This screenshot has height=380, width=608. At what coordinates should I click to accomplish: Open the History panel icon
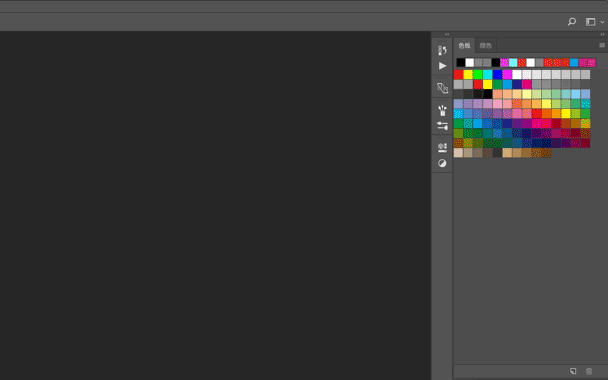(442, 50)
